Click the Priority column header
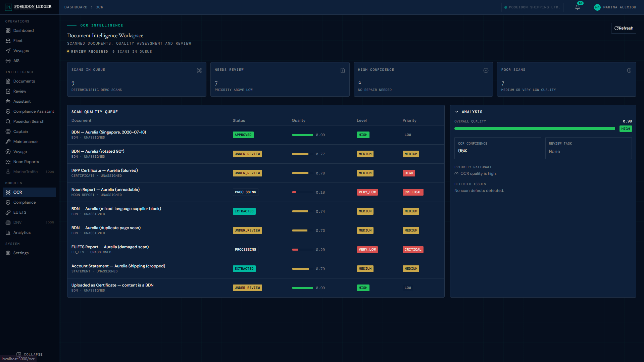The width and height of the screenshot is (644, 362). [x=409, y=120]
